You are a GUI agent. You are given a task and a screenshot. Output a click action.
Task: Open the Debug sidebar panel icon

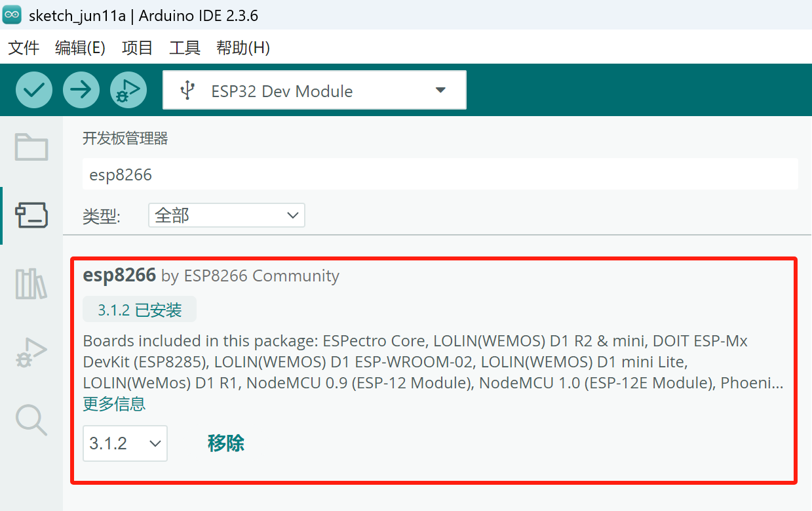tap(31, 352)
